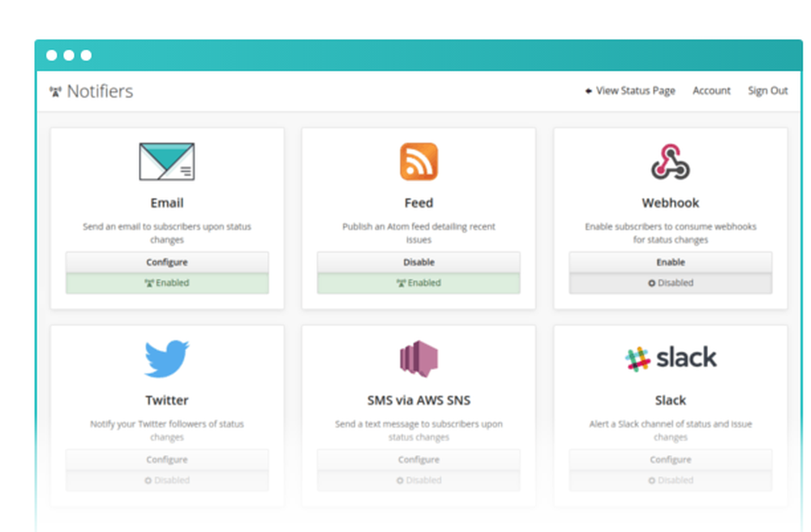Viewport: 811px width, 532px height.
Task: Click the blue Twitter bird icon
Action: click(166, 358)
